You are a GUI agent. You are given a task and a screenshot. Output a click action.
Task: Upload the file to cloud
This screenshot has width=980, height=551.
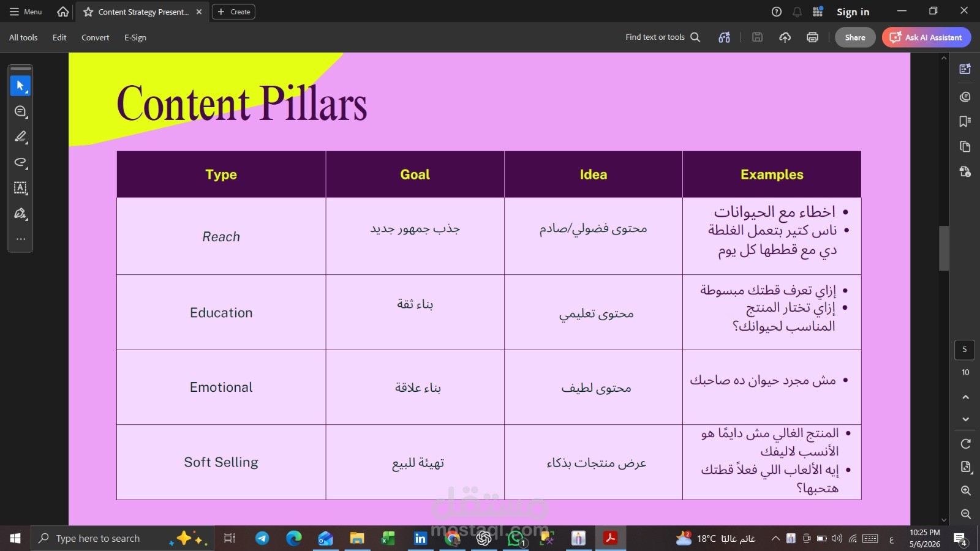click(785, 37)
